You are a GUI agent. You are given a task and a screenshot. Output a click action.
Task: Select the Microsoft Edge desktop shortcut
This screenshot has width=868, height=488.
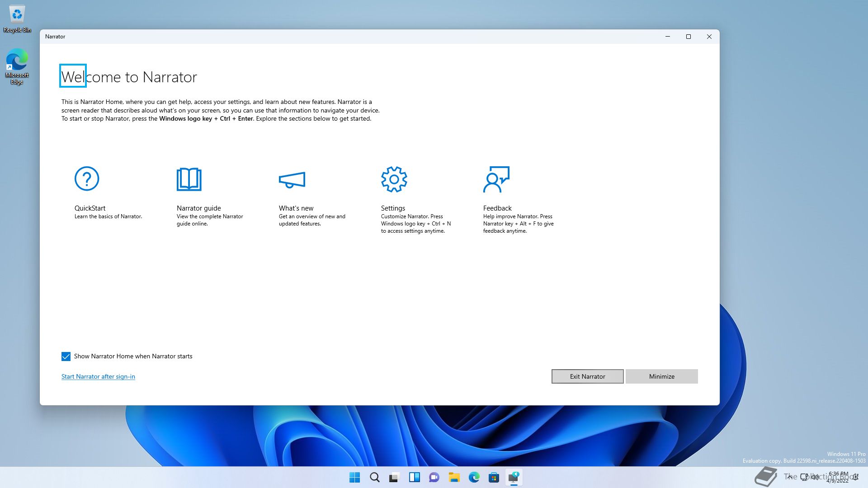click(x=17, y=67)
